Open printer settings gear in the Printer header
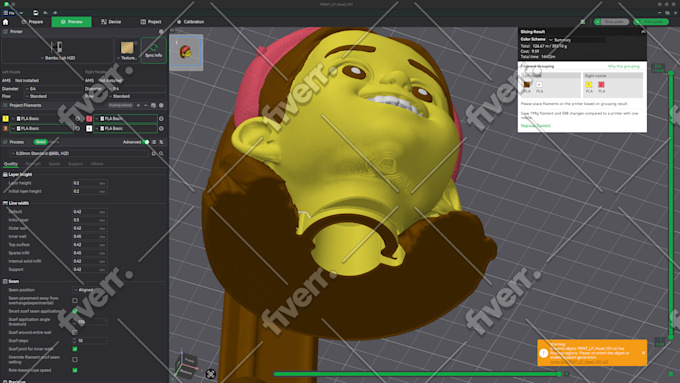The width and height of the screenshot is (680, 383). (x=161, y=32)
